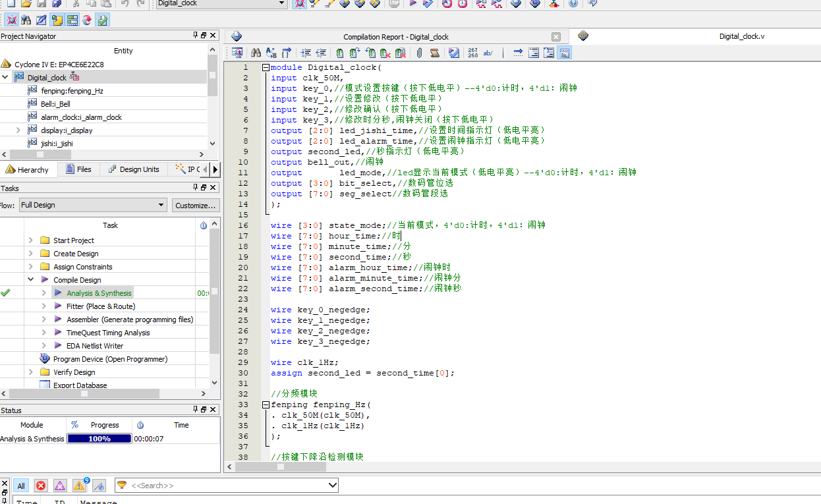The width and height of the screenshot is (821, 504).
Task: Open the message search dropdown arrow
Action: click(332, 486)
